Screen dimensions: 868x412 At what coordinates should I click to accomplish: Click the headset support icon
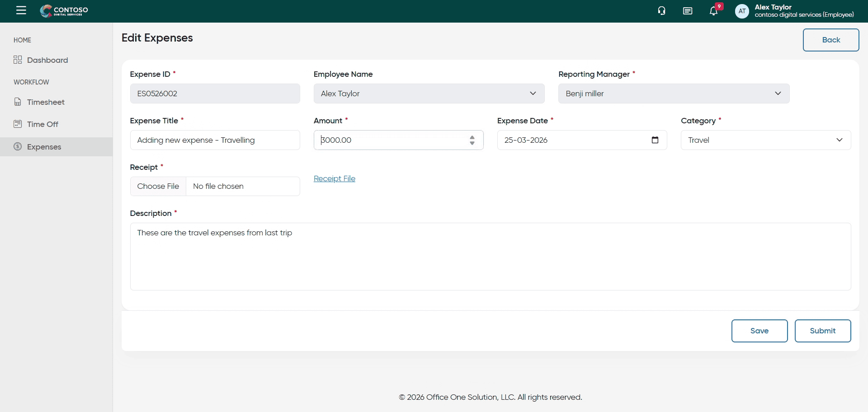click(x=661, y=11)
